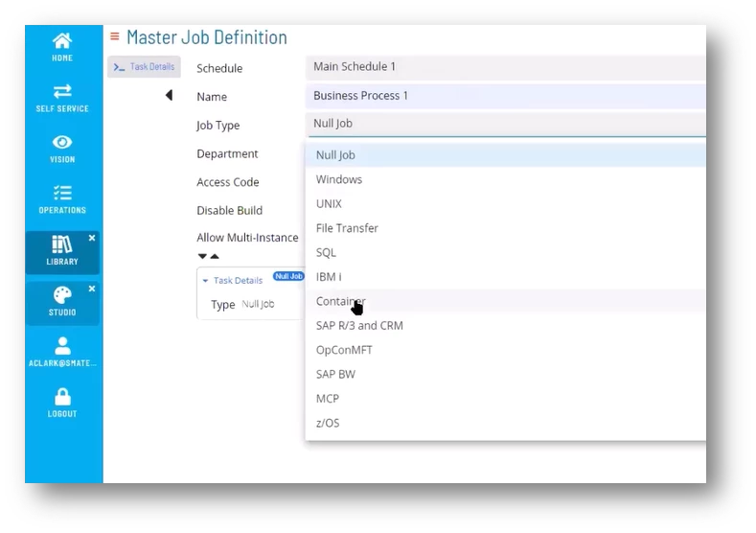Click the Department label
Viewport: 756px width, 533px height.
(227, 154)
